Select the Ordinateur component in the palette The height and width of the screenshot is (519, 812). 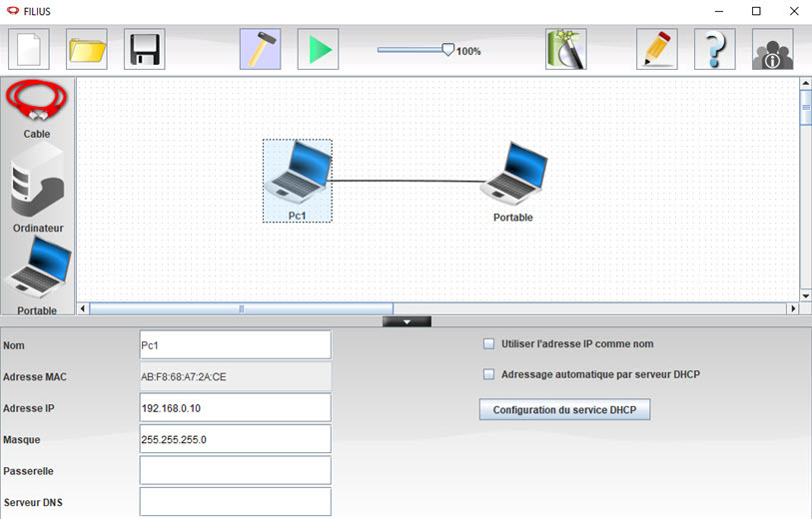point(38,188)
